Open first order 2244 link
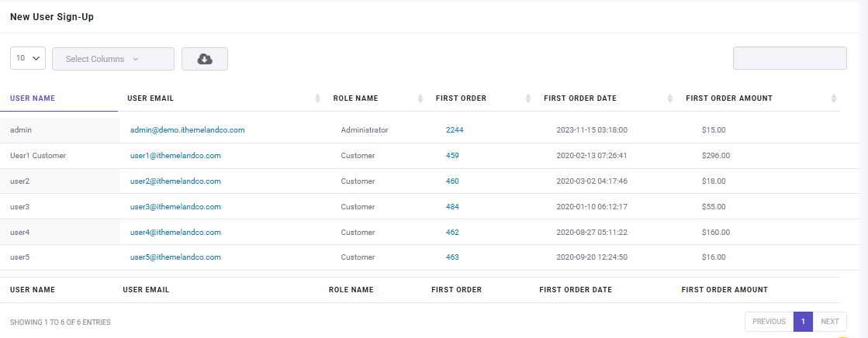868x338 pixels. click(x=455, y=130)
